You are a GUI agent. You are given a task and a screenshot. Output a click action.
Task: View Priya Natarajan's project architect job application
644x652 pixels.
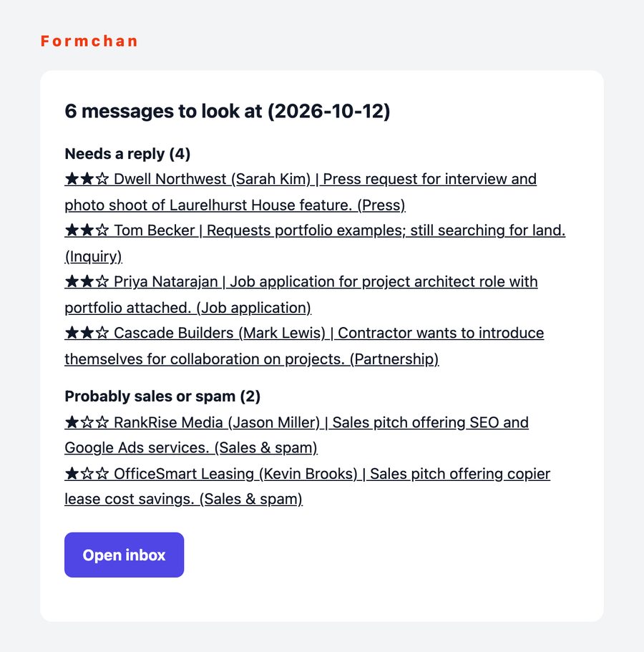pyautogui.click(x=301, y=295)
